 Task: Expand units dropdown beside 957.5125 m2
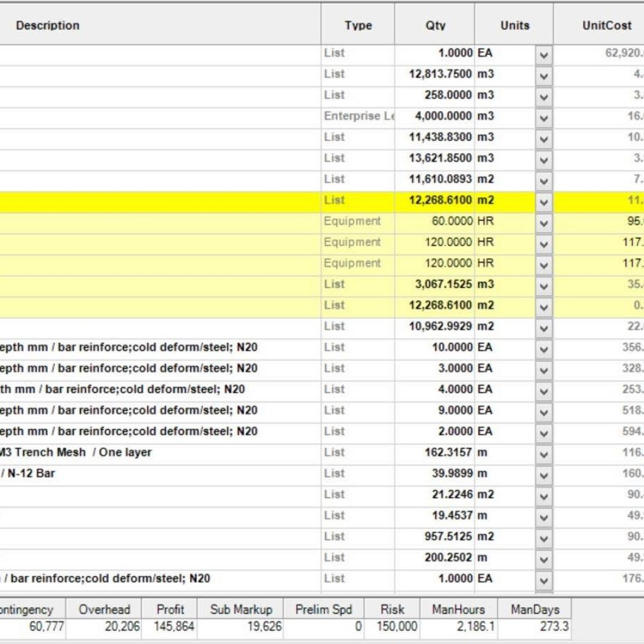point(544,538)
